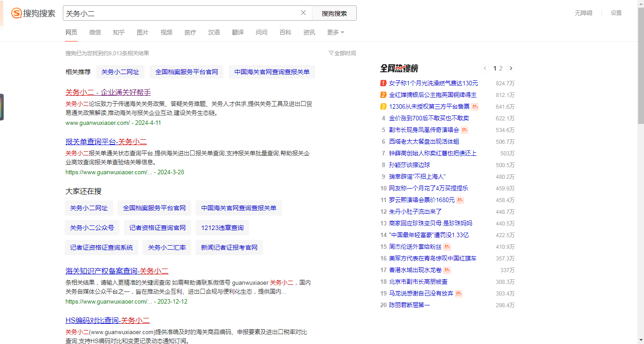Click top suggestion 中国海关官网查询查报关单
Viewport: 644px width, 344px height.
tap(272, 72)
